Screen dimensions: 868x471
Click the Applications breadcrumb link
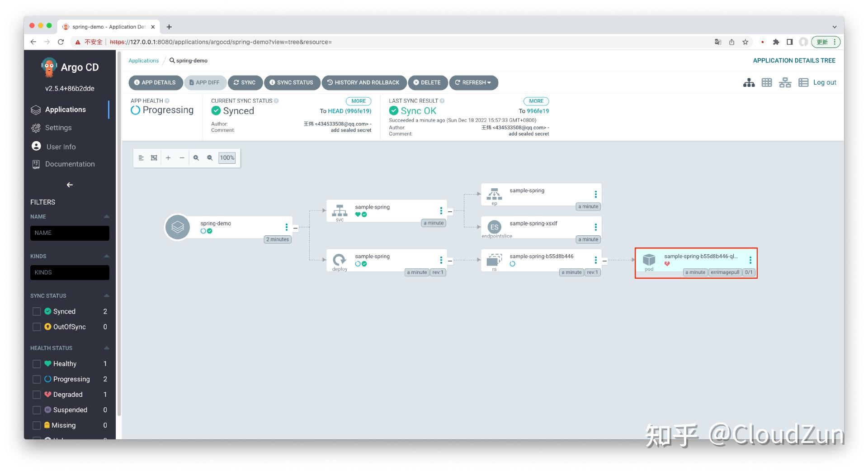(143, 60)
